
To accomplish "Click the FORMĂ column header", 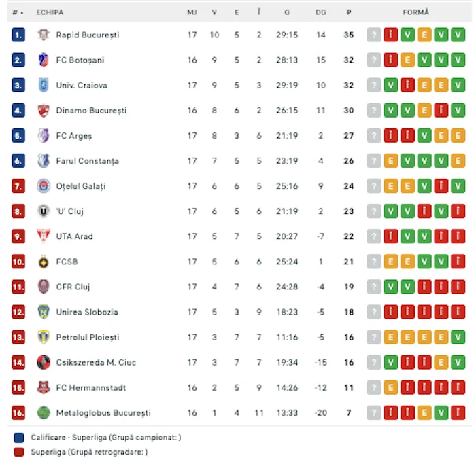I will [416, 12].
